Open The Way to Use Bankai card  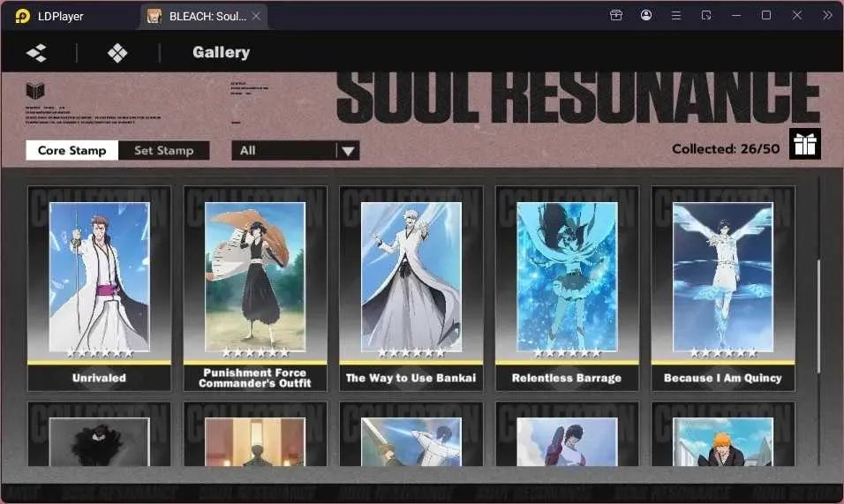pos(411,289)
